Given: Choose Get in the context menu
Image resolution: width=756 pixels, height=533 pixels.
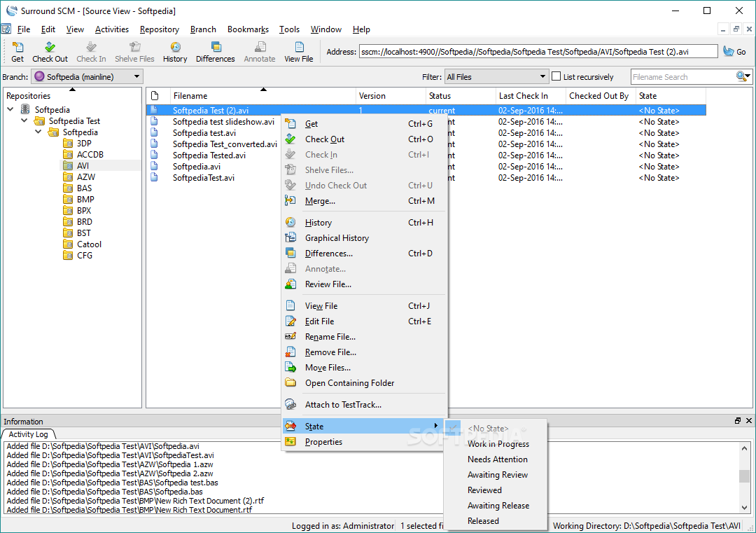Looking at the screenshot, I should (363, 124).
